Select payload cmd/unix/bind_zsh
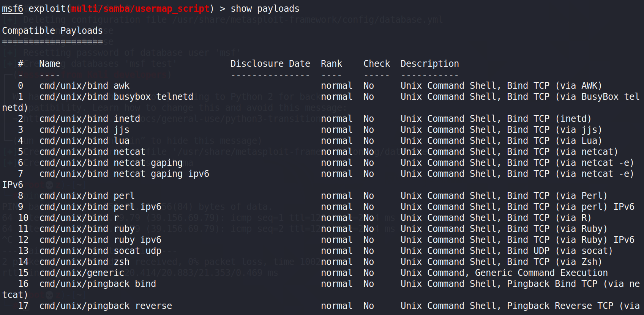Screen dimensions: 644x315 click(x=84, y=262)
